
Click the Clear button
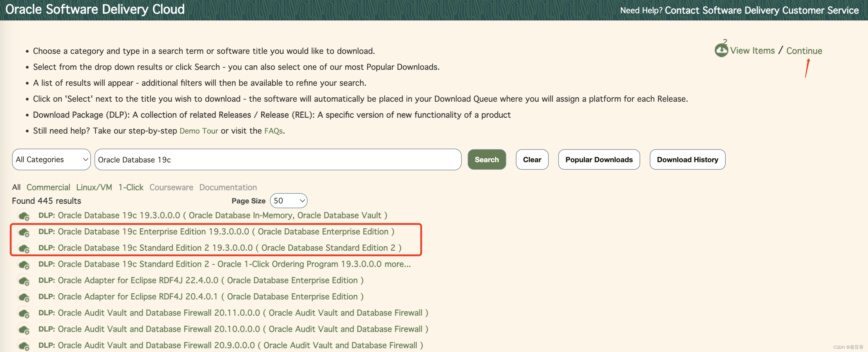[532, 159]
